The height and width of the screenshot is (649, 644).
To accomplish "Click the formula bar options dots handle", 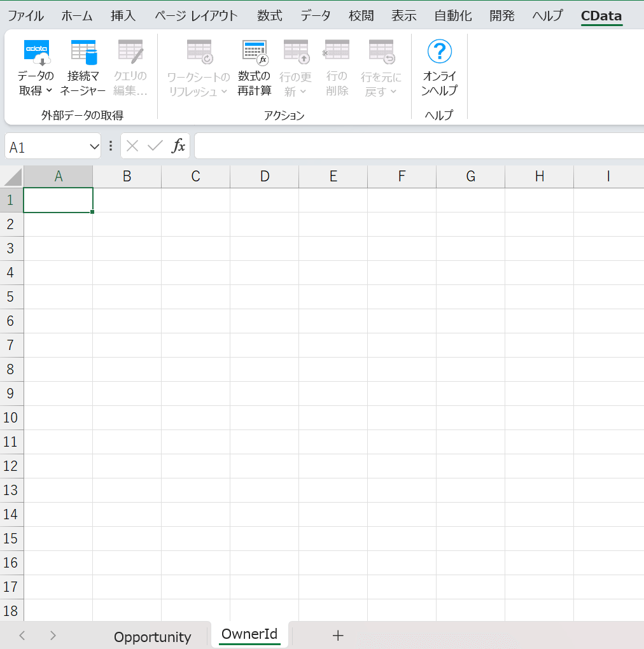I will (x=111, y=146).
